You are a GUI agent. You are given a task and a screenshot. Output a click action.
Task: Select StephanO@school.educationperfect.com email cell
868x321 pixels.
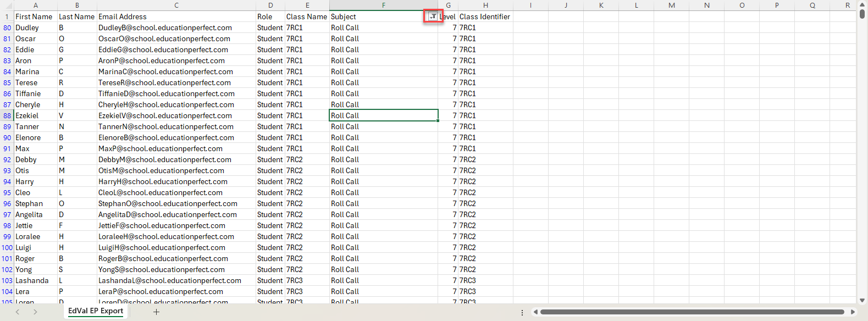click(x=176, y=203)
